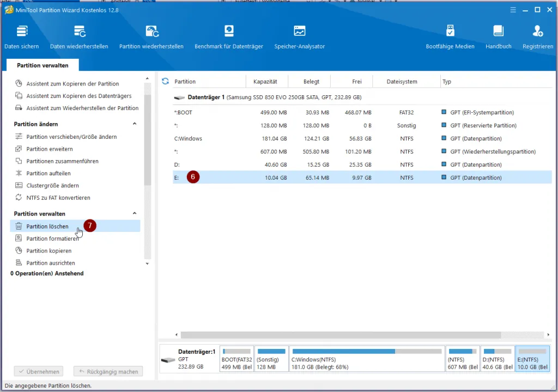Collapse the Partition ändern section
The image size is (558, 392).
point(134,124)
